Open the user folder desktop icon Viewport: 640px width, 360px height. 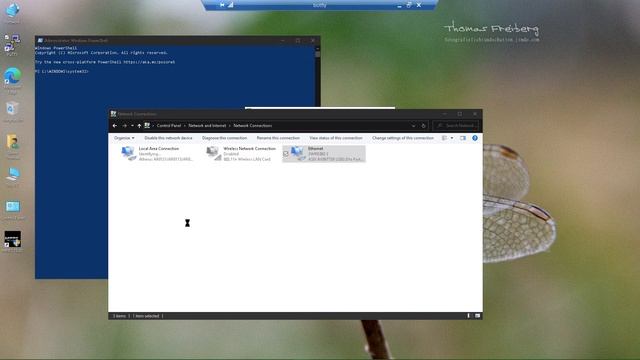click(13, 145)
